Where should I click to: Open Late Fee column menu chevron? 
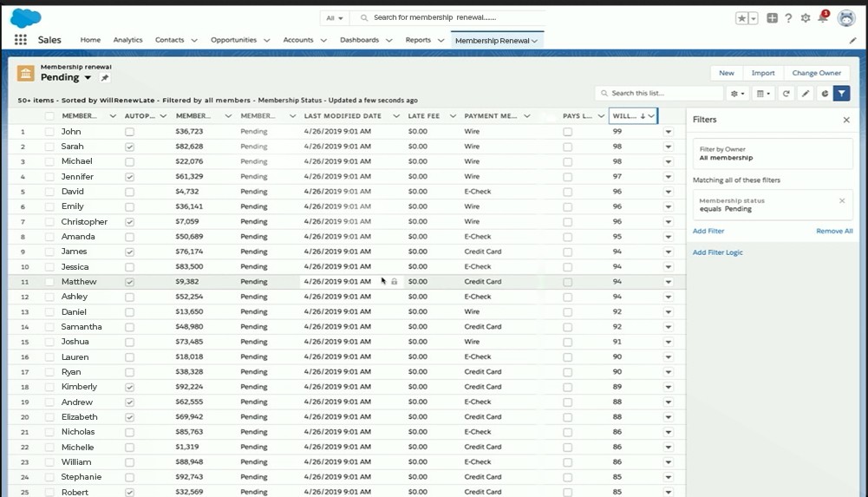[x=453, y=116]
